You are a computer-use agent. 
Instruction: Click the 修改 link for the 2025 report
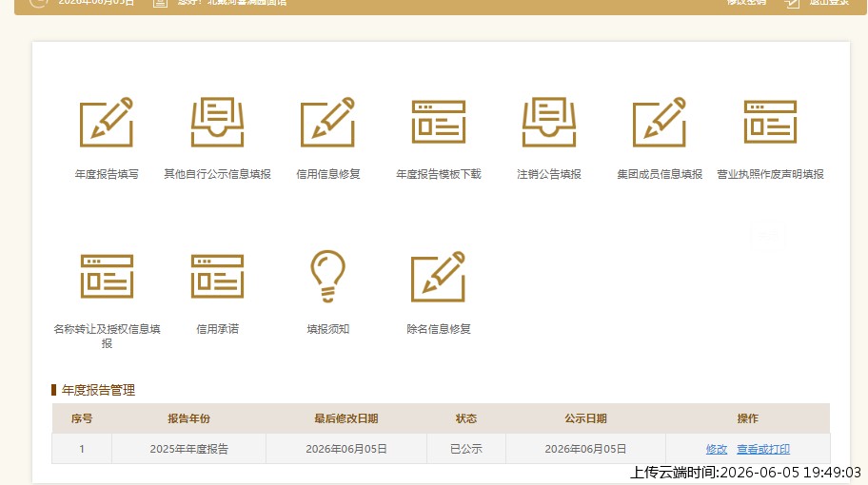pyautogui.click(x=717, y=449)
